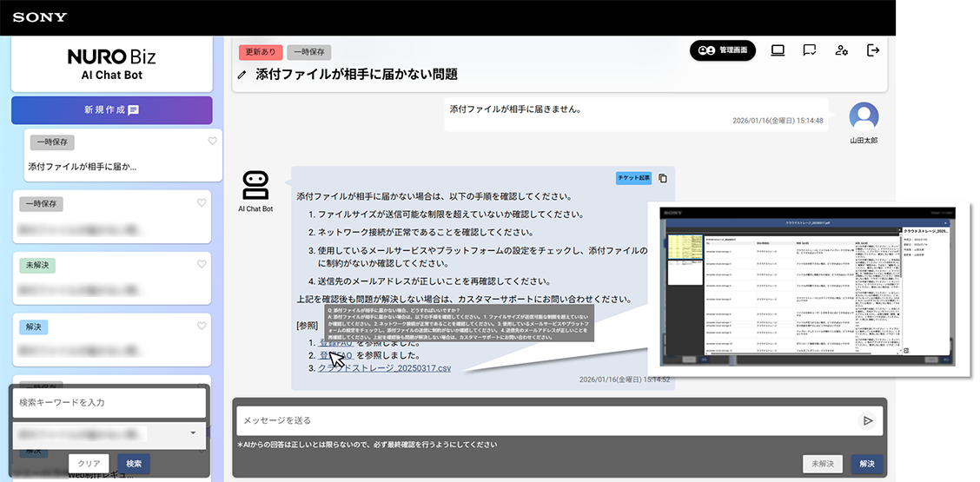The image size is (980, 482).
Task: Click the AI Chat Bot robot icon
Action: 255,186
